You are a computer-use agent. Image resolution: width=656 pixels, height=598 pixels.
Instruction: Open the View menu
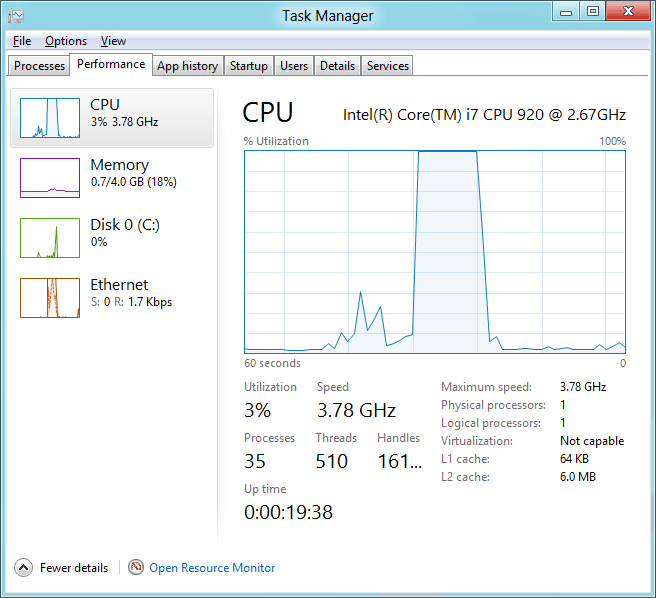click(113, 41)
